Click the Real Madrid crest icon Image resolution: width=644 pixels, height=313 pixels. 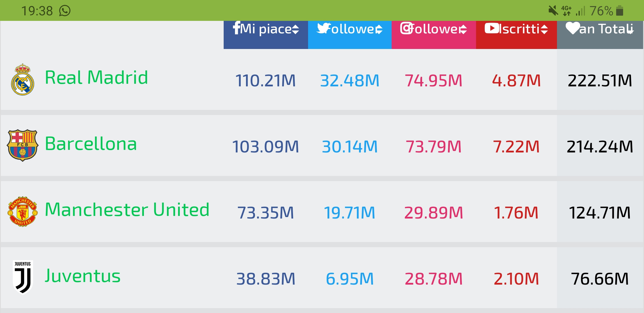[23, 79]
